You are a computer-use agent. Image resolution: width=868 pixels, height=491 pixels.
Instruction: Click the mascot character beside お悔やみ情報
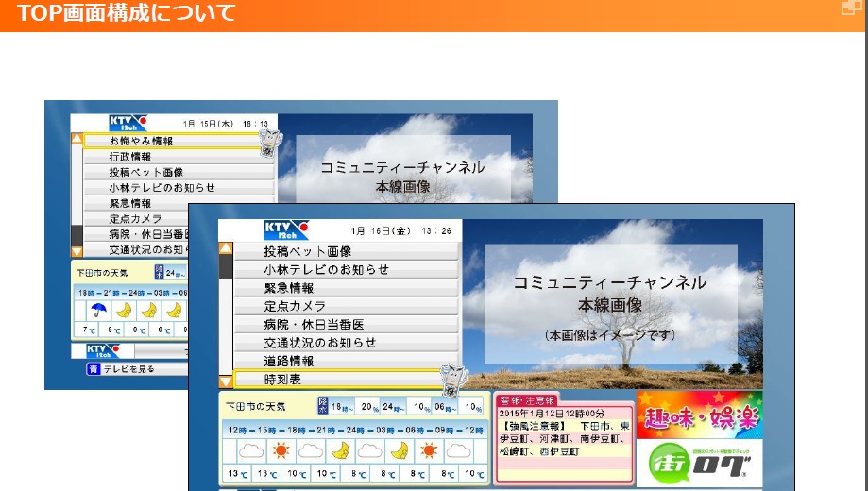pyautogui.click(x=267, y=142)
